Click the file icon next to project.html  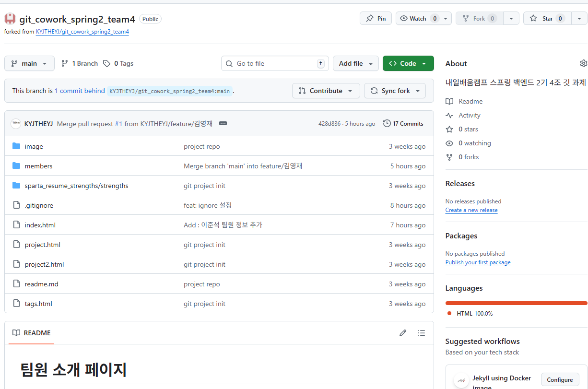tap(16, 245)
